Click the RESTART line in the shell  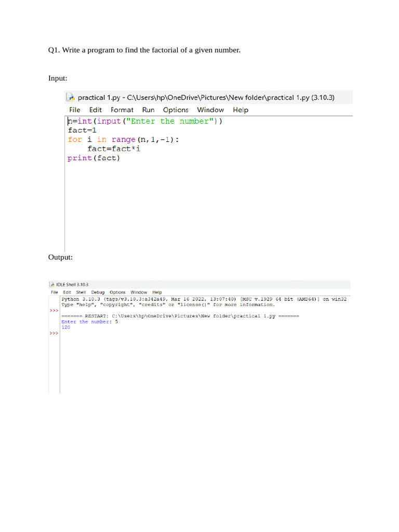point(180,316)
